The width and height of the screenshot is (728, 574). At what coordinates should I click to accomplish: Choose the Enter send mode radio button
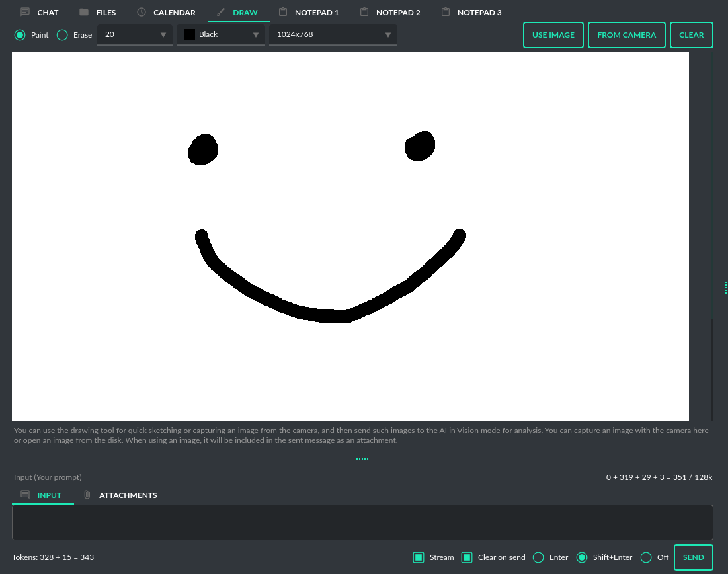[x=538, y=557]
